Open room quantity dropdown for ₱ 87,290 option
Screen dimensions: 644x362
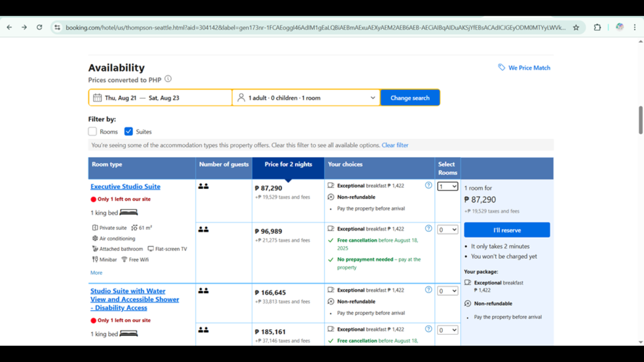click(x=448, y=187)
